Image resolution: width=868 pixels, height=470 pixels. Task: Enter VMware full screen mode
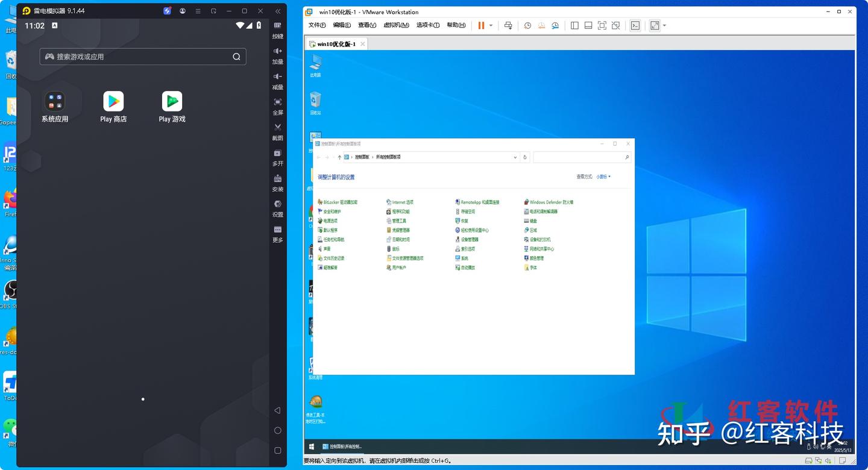[x=602, y=25]
